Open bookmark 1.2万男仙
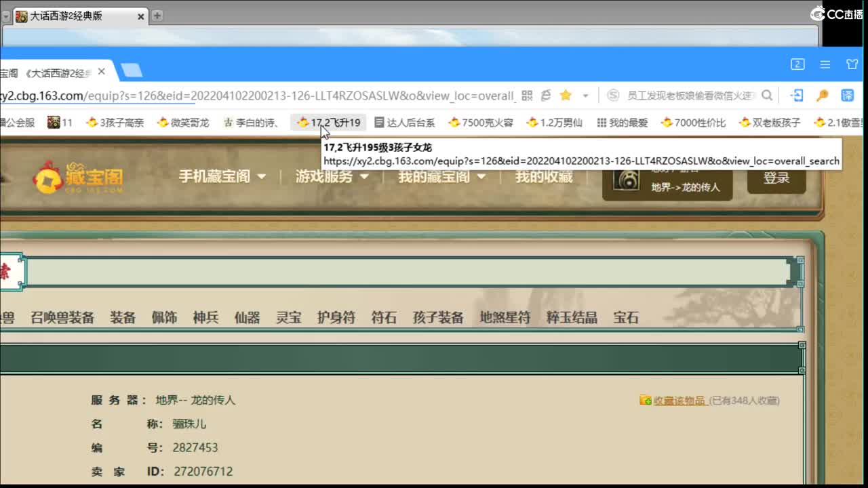Image resolution: width=868 pixels, height=488 pixels. (555, 123)
